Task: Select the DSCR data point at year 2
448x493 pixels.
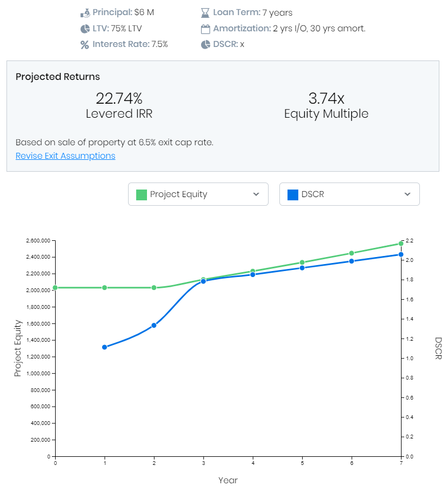Action: click(154, 326)
